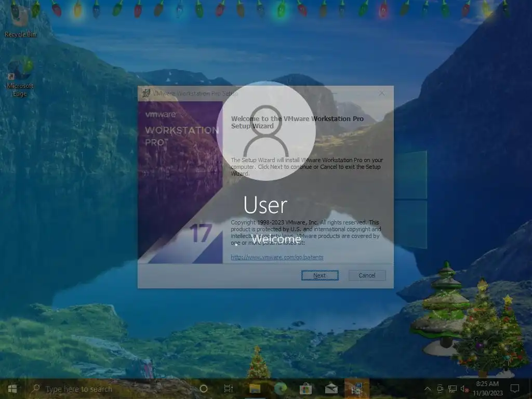The height and width of the screenshot is (399, 532).
Task: Launch Edge from the taskbar
Action: point(281,389)
